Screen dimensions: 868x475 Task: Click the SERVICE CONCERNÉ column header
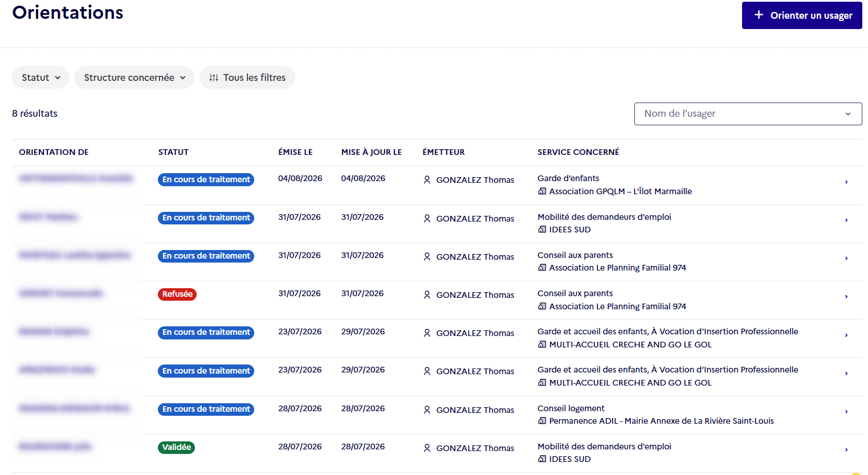point(578,152)
